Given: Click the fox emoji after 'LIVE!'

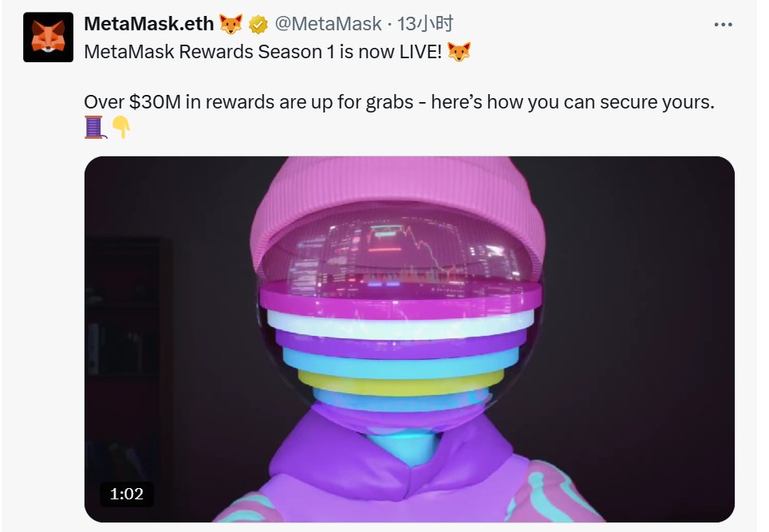Looking at the screenshot, I should (x=459, y=52).
